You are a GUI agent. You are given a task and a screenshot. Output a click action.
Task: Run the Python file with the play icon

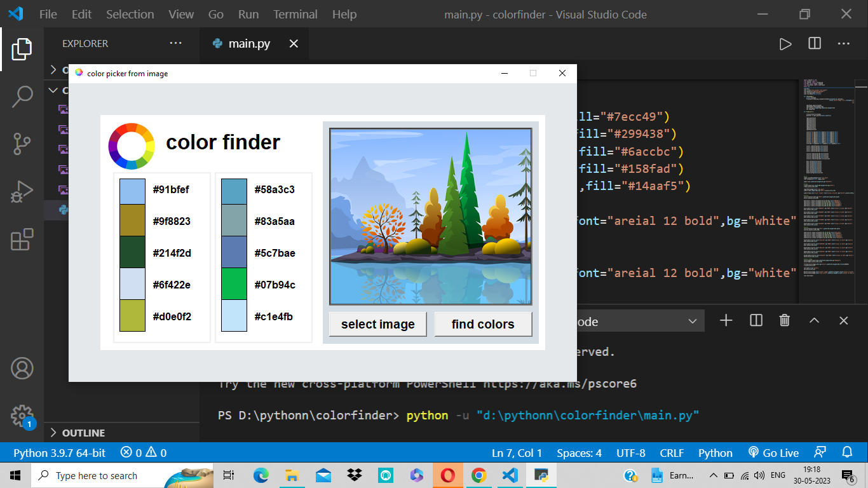[785, 43]
